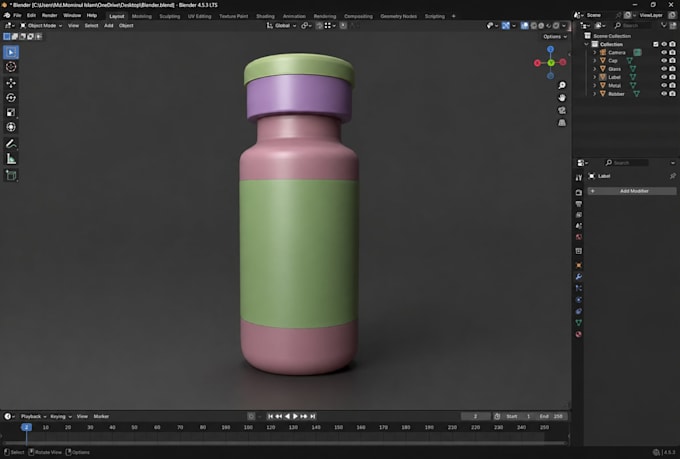Screen dimensions: 680x459
Task: Hide the Cap object in viewport
Action: 664,60
